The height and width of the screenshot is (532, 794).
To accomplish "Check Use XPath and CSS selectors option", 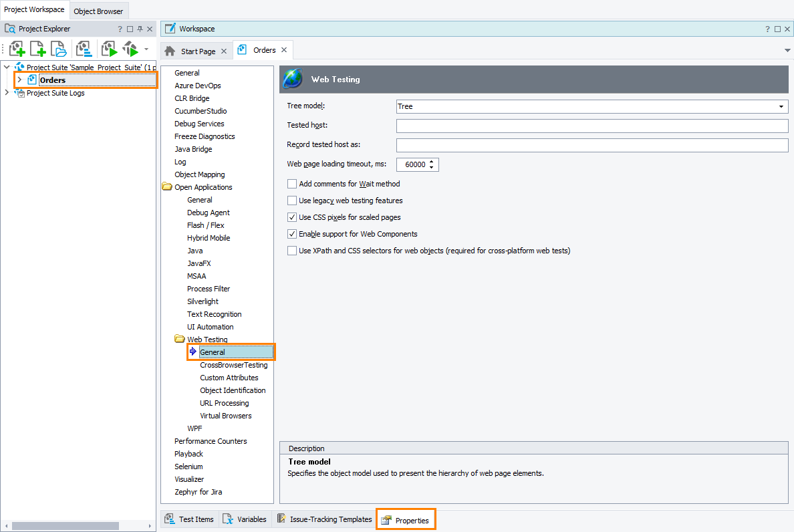I will pyautogui.click(x=291, y=251).
